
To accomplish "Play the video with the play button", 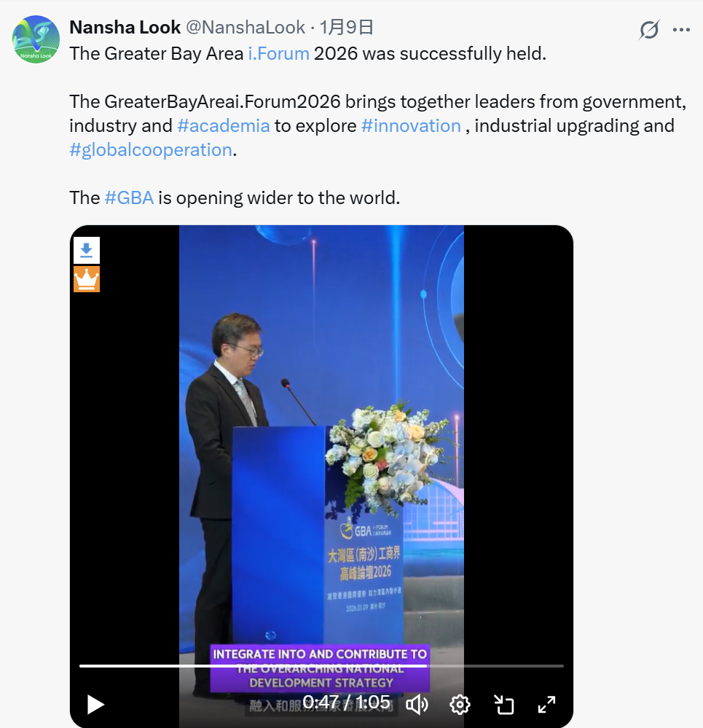I will (95, 705).
